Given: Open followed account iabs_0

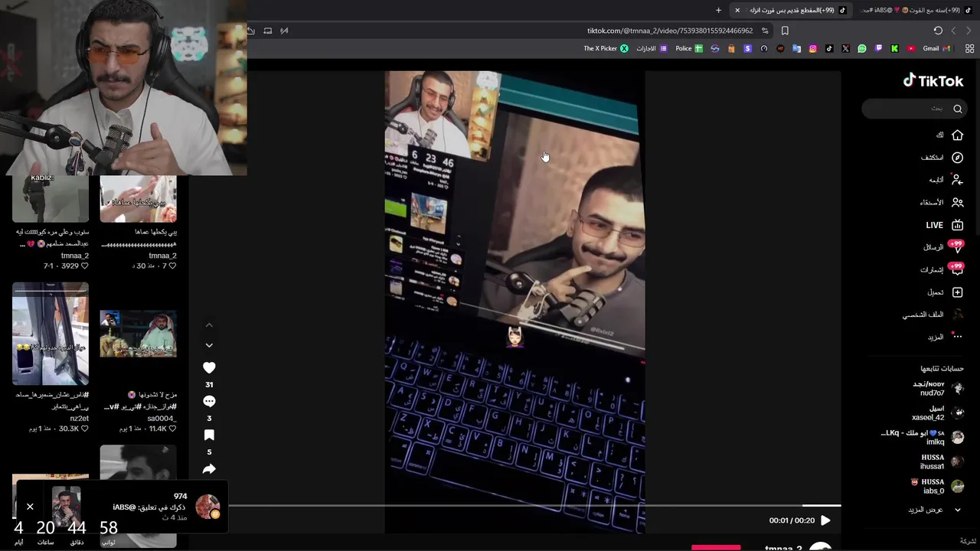Looking at the screenshot, I should click(x=937, y=487).
